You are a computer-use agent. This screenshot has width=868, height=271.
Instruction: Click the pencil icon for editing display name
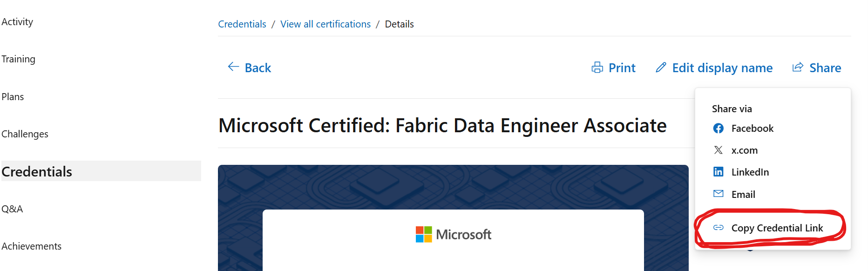coord(661,68)
